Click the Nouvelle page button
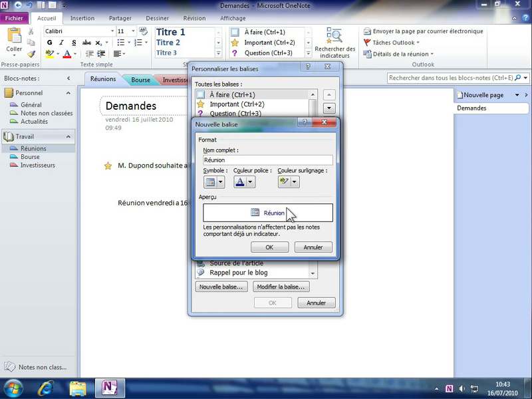The height and width of the screenshot is (399, 532). click(x=481, y=95)
